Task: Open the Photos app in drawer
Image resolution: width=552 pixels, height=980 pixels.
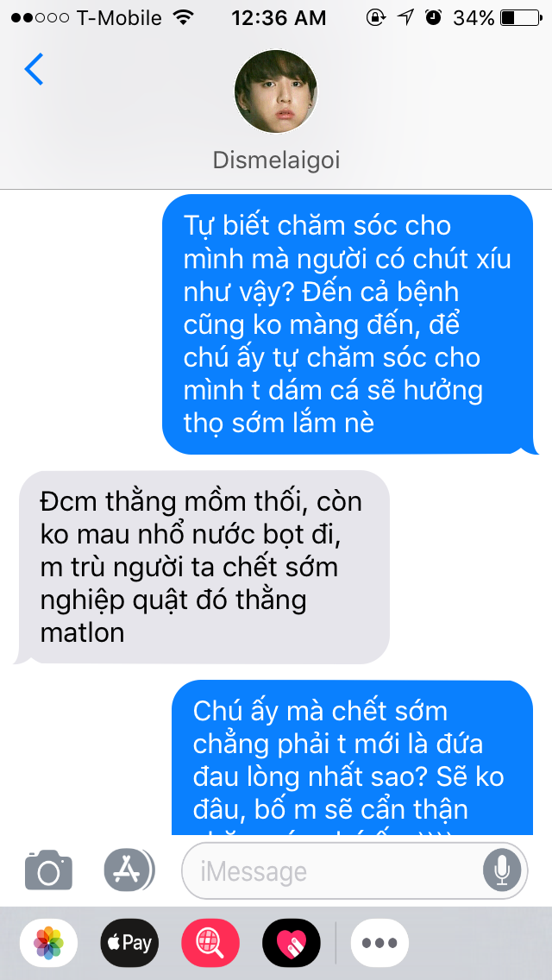Action: [x=49, y=943]
